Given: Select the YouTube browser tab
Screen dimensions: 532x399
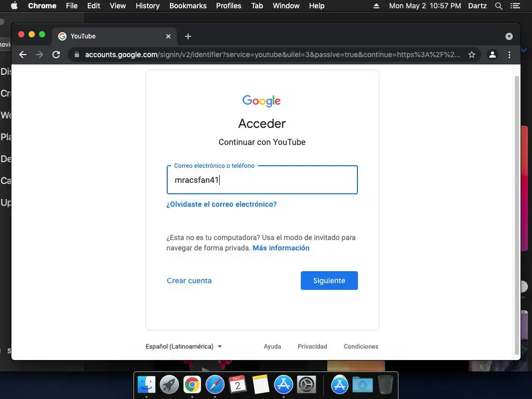Looking at the screenshot, I should (x=114, y=36).
